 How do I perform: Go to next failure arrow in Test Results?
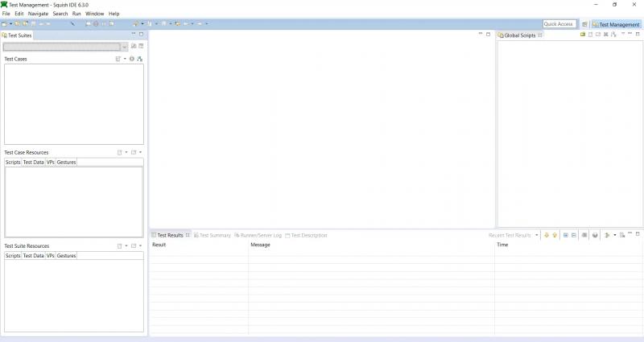(547, 235)
